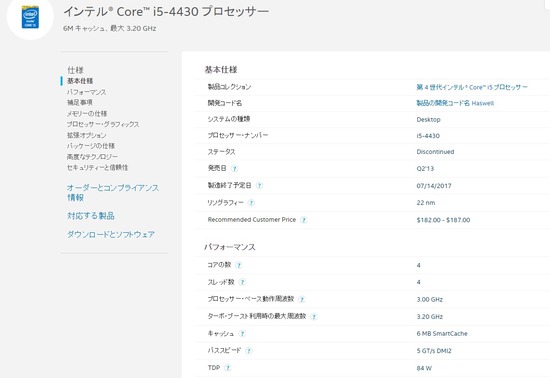The height and width of the screenshot is (378, 550).
Task: Click the 3.20 GHz turbo frequency value
Action: point(429,317)
